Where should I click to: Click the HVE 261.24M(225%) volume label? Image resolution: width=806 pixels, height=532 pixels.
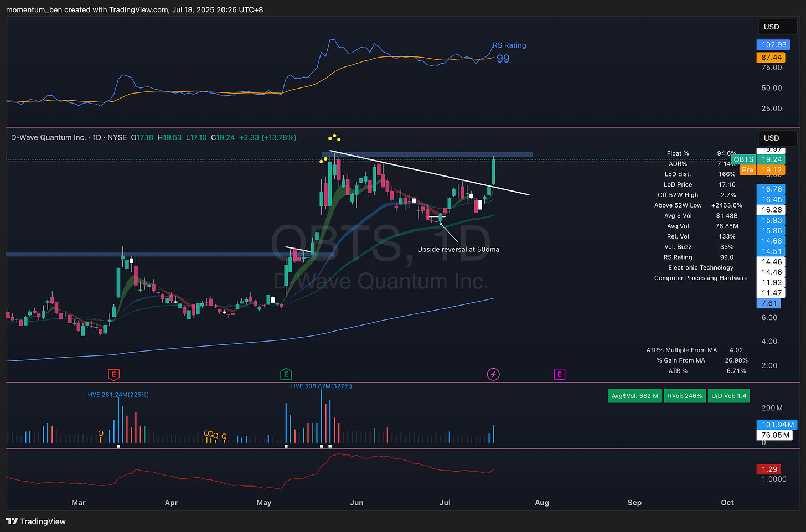(x=118, y=395)
